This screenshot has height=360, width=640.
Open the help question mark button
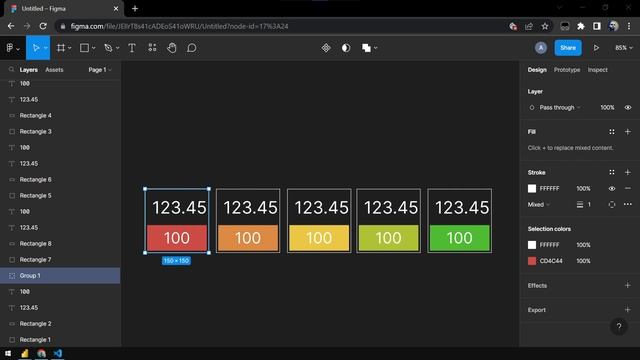619,327
